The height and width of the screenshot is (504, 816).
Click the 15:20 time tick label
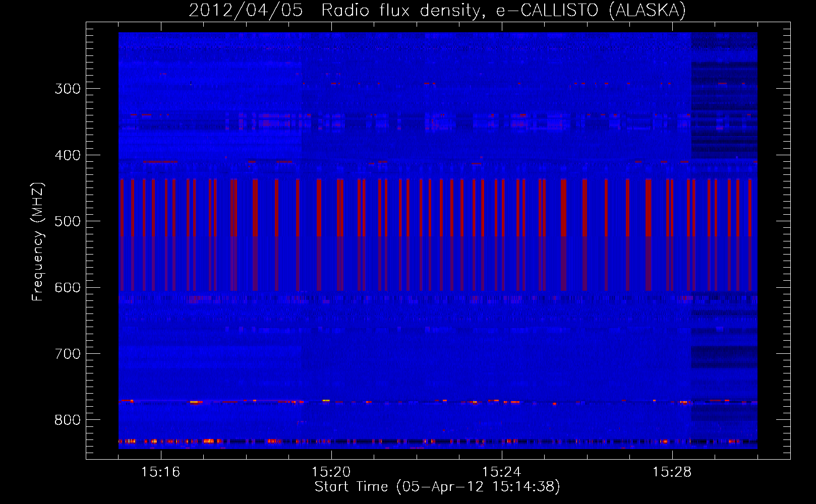331,472
